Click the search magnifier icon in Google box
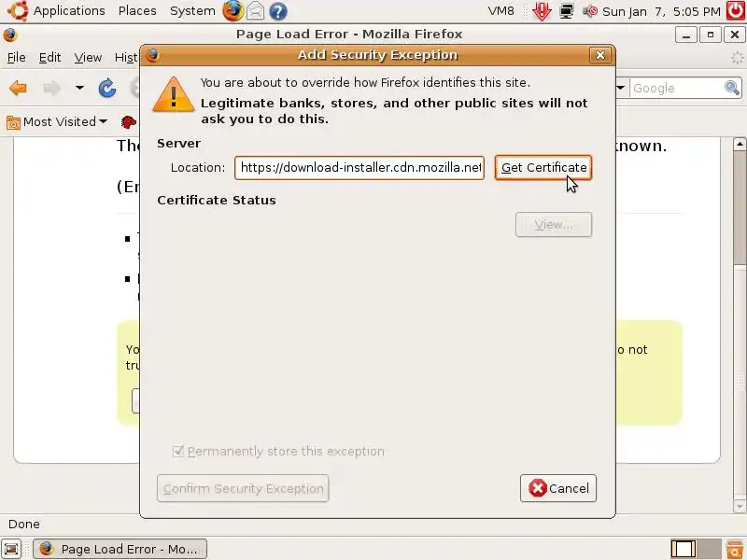Viewport: 747px width, 560px height. (x=732, y=88)
